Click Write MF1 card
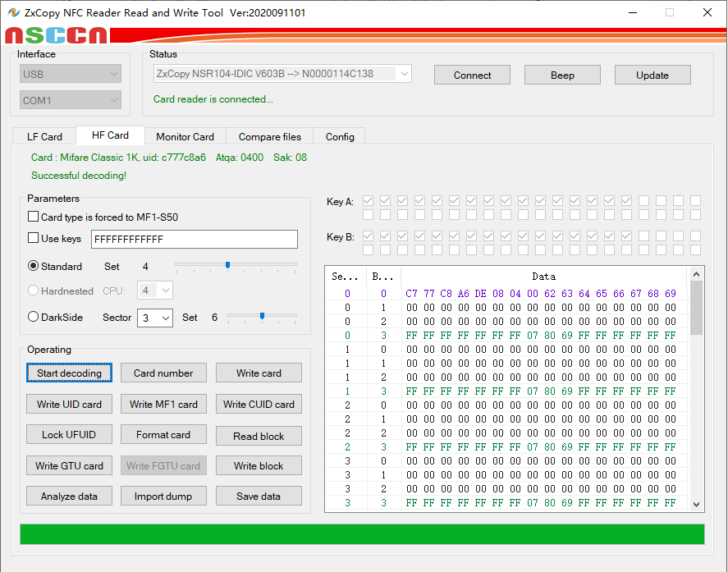This screenshot has height=572, width=728. 163,404
